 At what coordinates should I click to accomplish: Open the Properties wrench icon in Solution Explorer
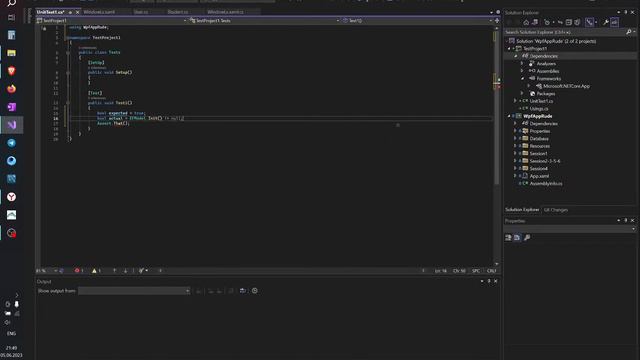pyautogui.click(x=606, y=22)
